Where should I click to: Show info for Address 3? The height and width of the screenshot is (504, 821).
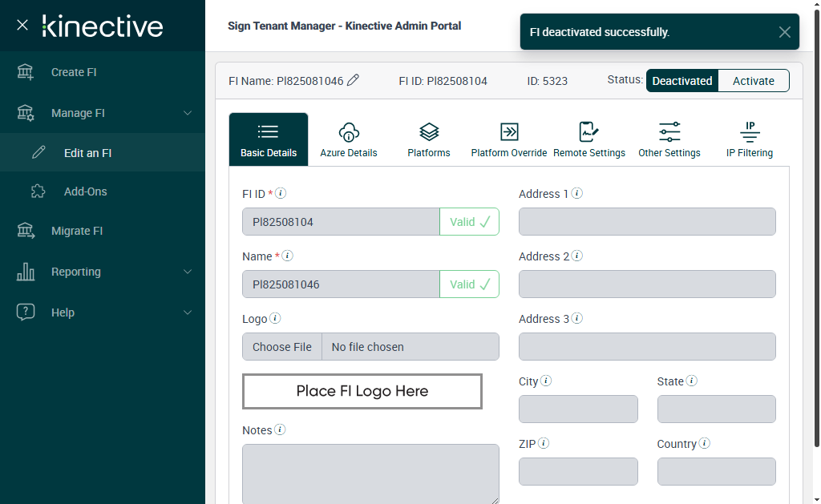[577, 317]
